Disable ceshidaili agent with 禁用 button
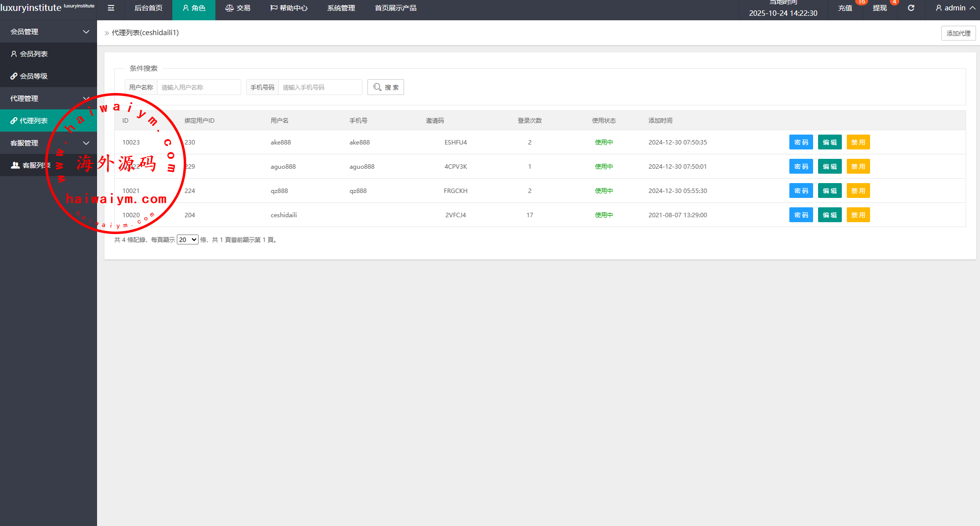 858,215
